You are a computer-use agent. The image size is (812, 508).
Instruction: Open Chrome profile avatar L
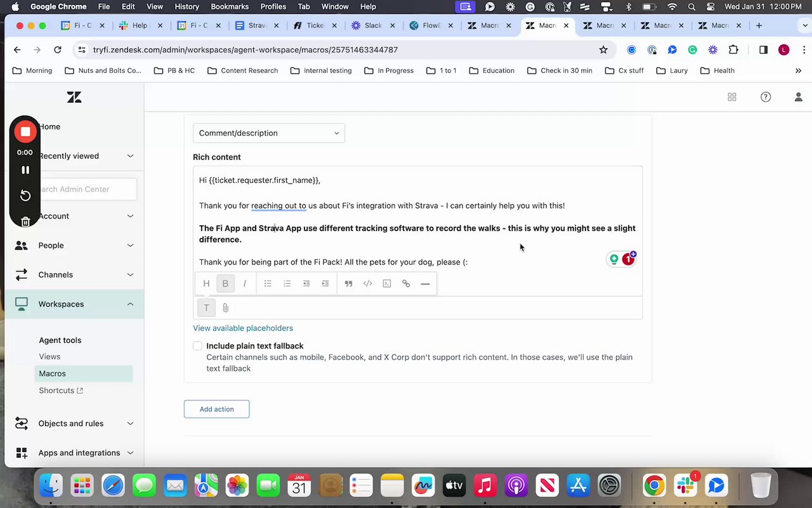click(784, 50)
